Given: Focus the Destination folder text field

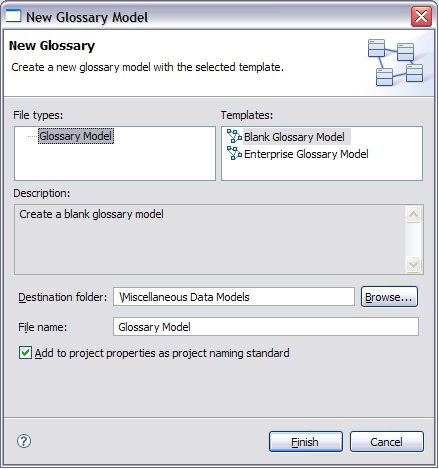Looking at the screenshot, I should tap(234, 297).
